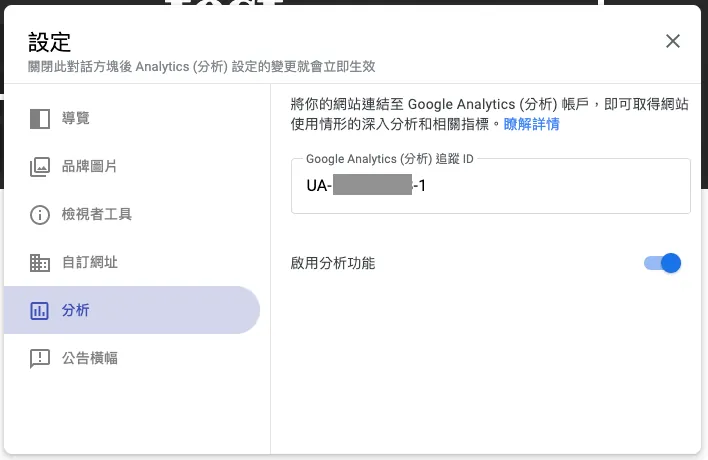
Task: Follow the 瞭解詳情 link
Action: pos(531,125)
